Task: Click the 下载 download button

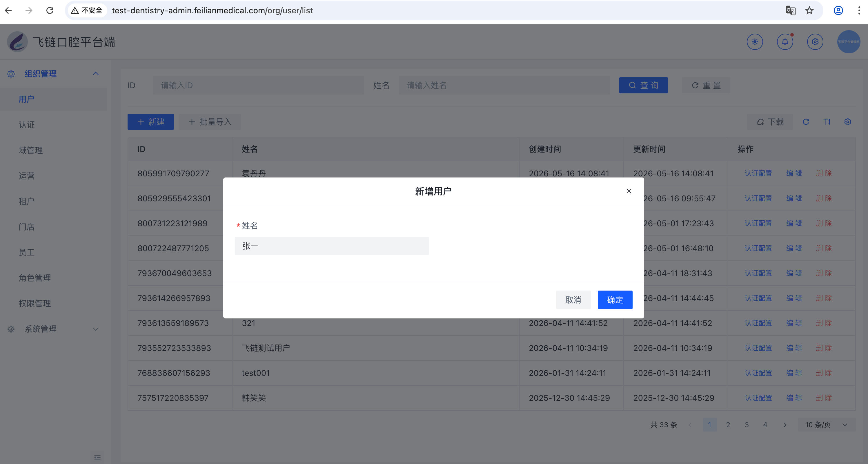Action: point(770,122)
